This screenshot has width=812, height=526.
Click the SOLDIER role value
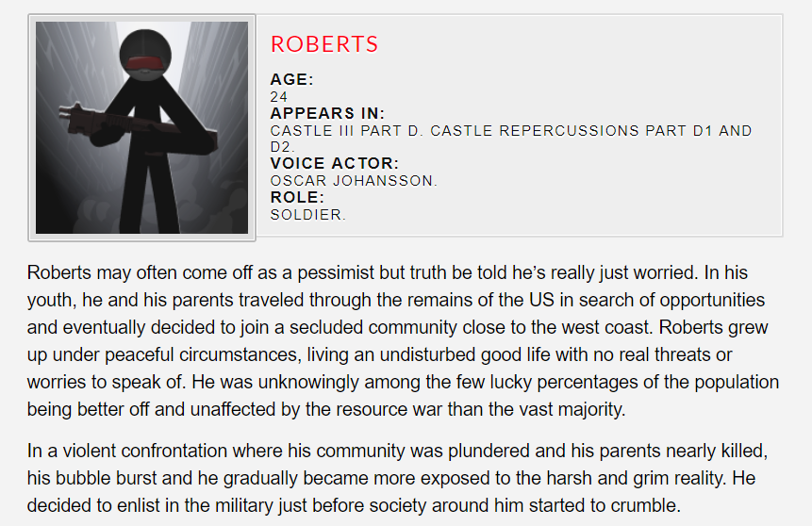tap(307, 215)
